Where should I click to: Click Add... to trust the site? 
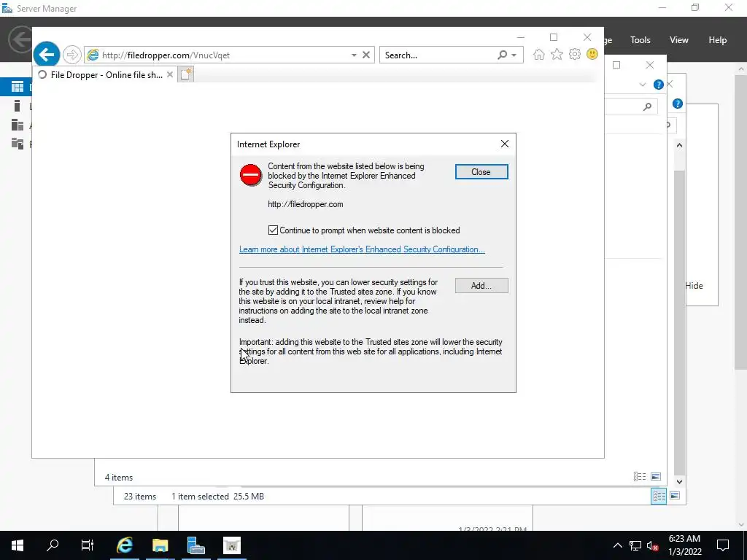point(481,286)
